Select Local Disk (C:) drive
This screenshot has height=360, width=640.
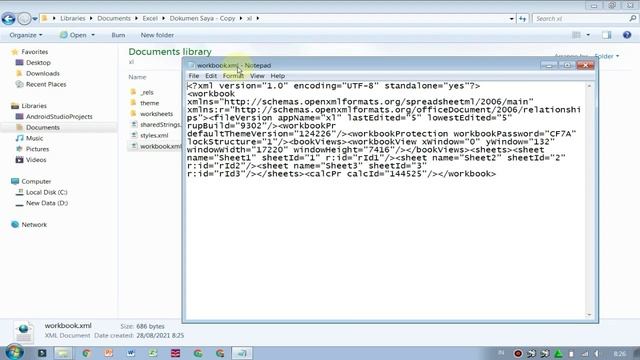click(x=42, y=192)
